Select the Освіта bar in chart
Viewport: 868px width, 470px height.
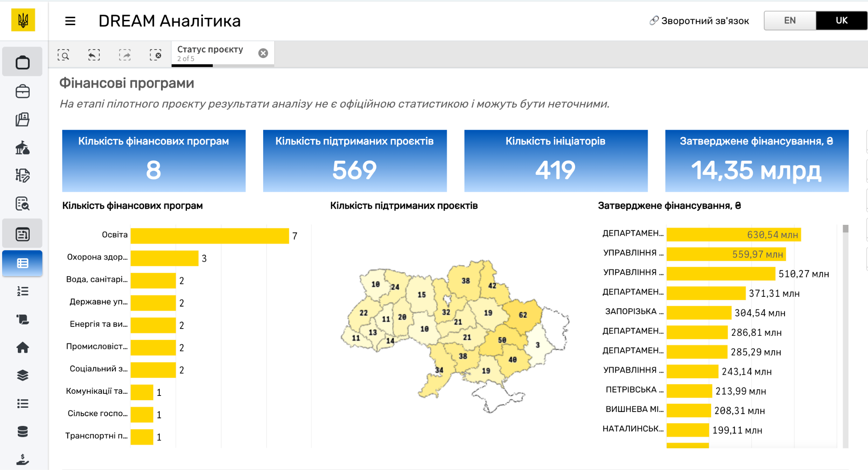coord(209,236)
